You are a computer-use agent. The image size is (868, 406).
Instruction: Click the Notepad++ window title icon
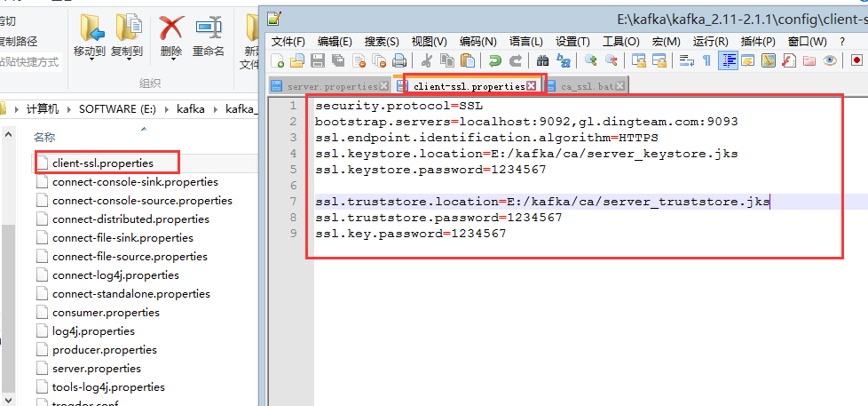coord(274,19)
